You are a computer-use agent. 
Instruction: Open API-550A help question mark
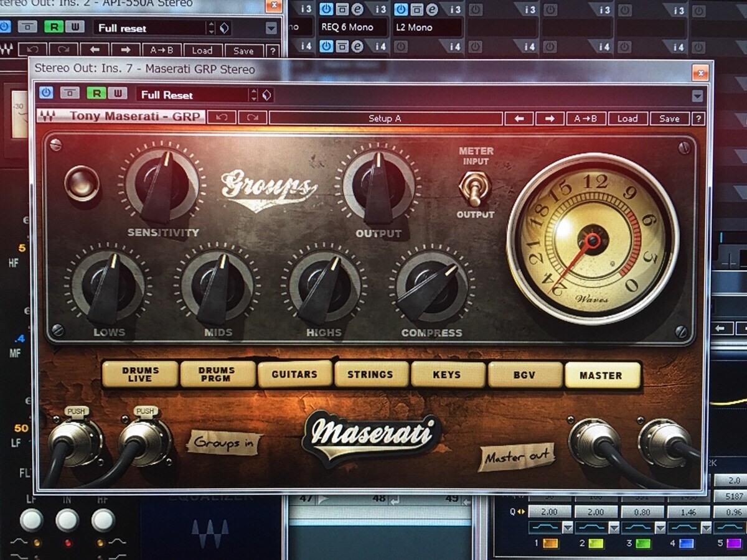(273, 51)
